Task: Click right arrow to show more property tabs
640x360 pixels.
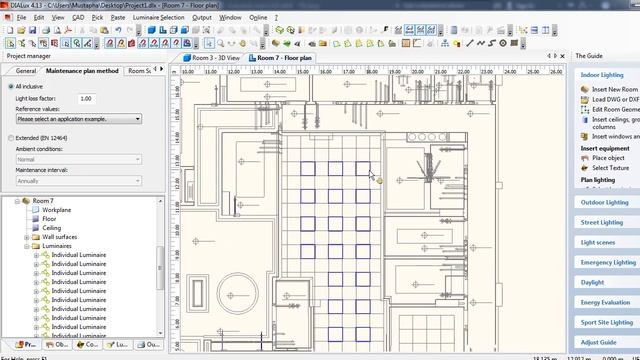Action: [162, 69]
